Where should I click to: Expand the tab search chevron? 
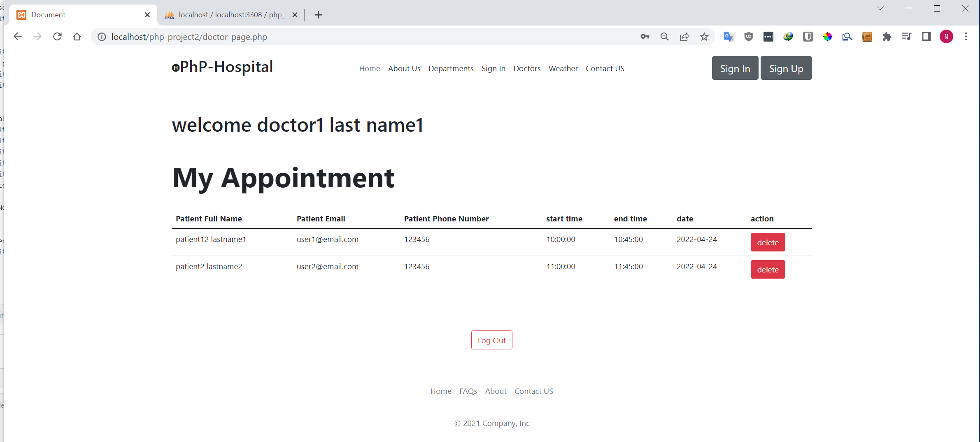click(880, 8)
